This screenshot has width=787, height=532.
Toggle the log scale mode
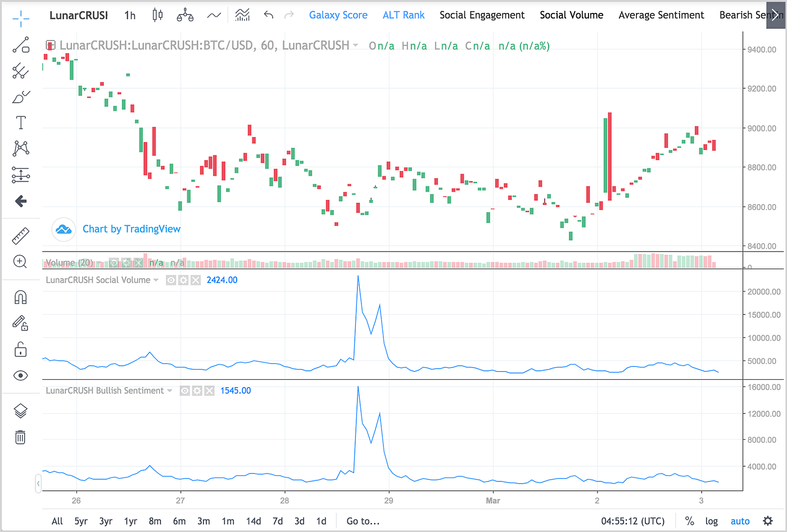coord(712,521)
